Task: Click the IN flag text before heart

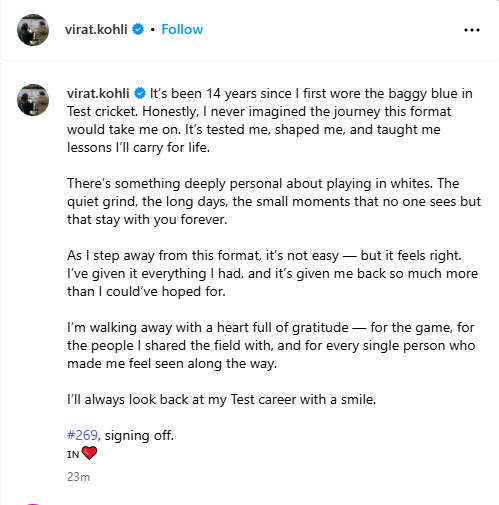Action: (73, 454)
